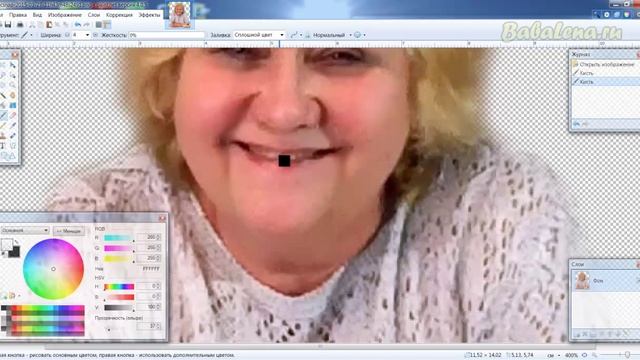The image size is (640, 360).
Task: Expand the Ширина brush width dropdown
Action: pyautogui.click(x=87, y=35)
